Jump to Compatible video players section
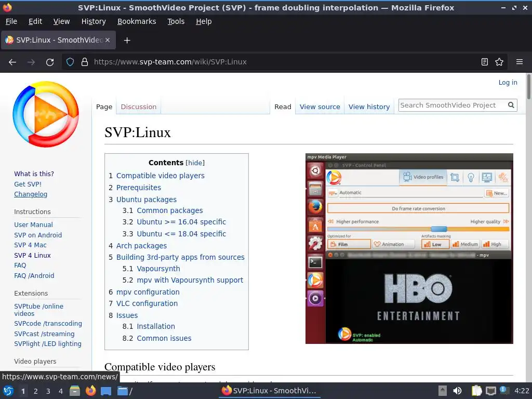Image resolution: width=532 pixels, height=399 pixels. pos(161,176)
